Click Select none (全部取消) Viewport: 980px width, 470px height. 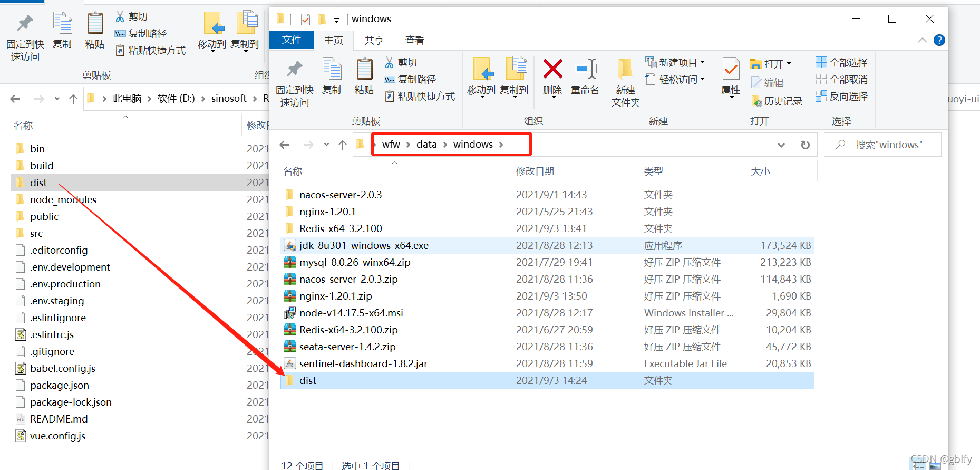click(x=841, y=79)
